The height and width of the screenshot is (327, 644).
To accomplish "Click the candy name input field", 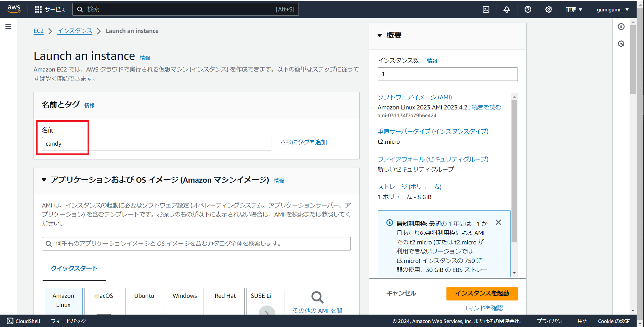I will [x=156, y=144].
